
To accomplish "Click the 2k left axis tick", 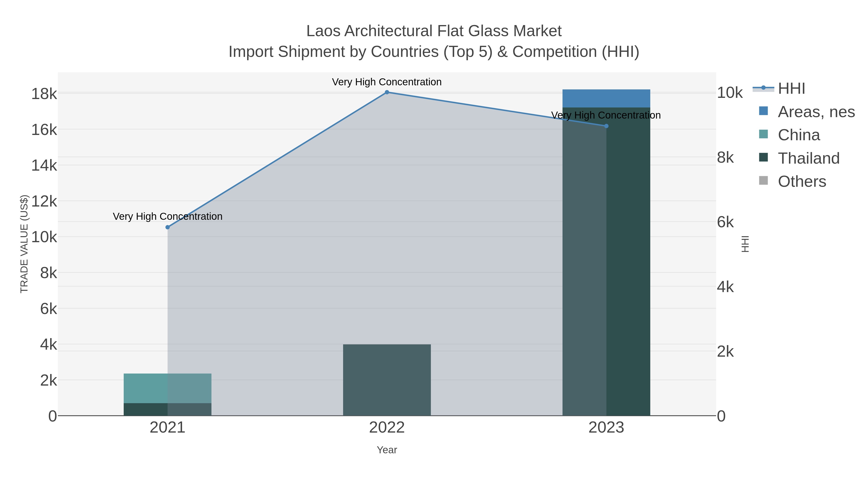I will tap(48, 380).
